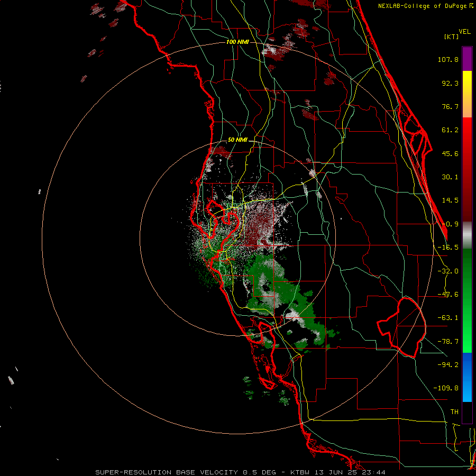Pick the gray near-zero color bar segment
Viewport: 476px width, 476px height.
pyautogui.click(x=467, y=235)
